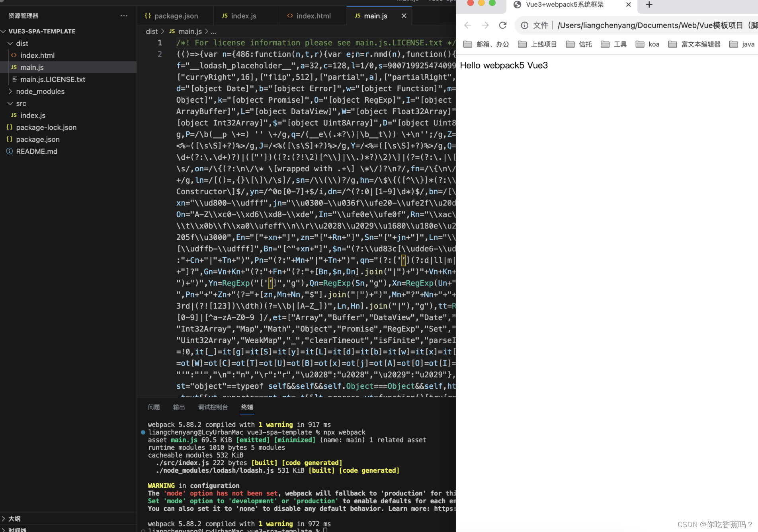Click the dist breadcrumb segment
This screenshot has width=758, height=532.
click(x=152, y=31)
